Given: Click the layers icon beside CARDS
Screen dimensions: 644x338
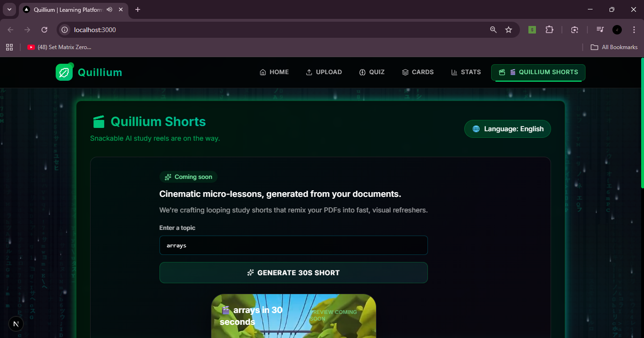Looking at the screenshot, I should [405, 72].
